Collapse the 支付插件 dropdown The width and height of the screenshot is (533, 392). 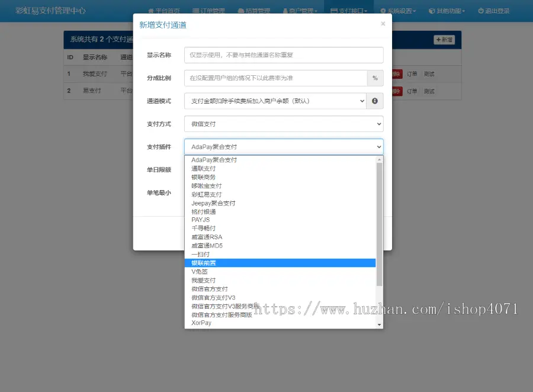pos(284,147)
